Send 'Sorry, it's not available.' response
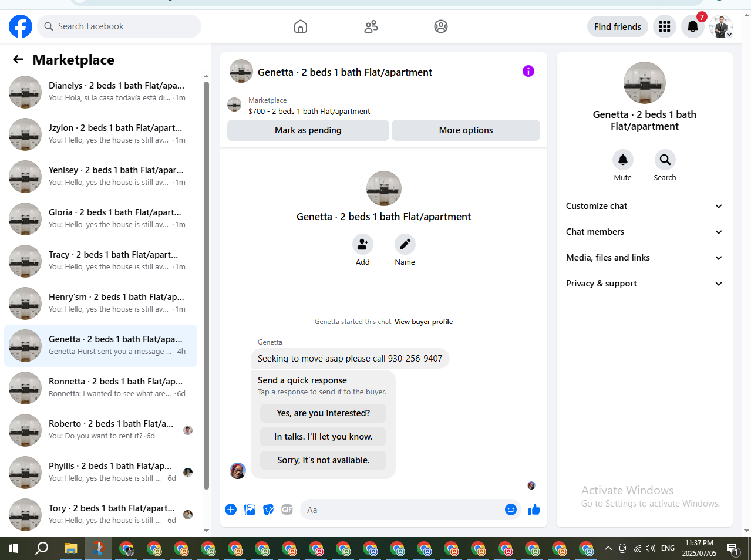The height and width of the screenshot is (560, 751). [x=323, y=460]
